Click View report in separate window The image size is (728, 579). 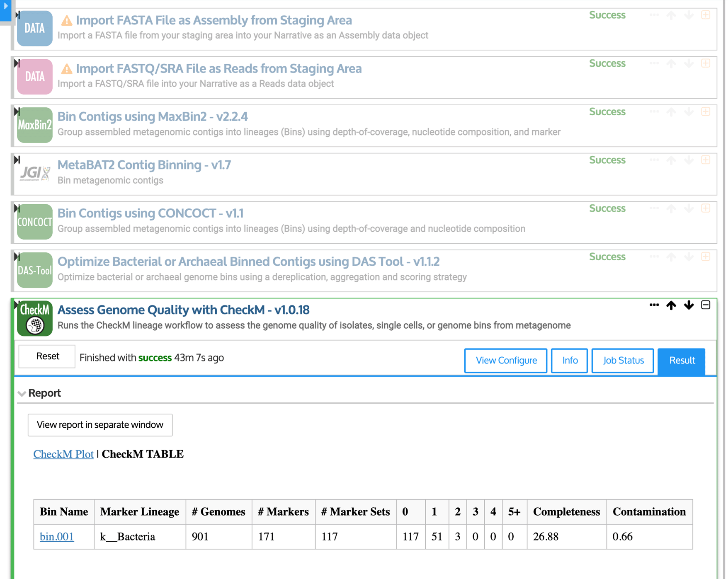tap(100, 425)
